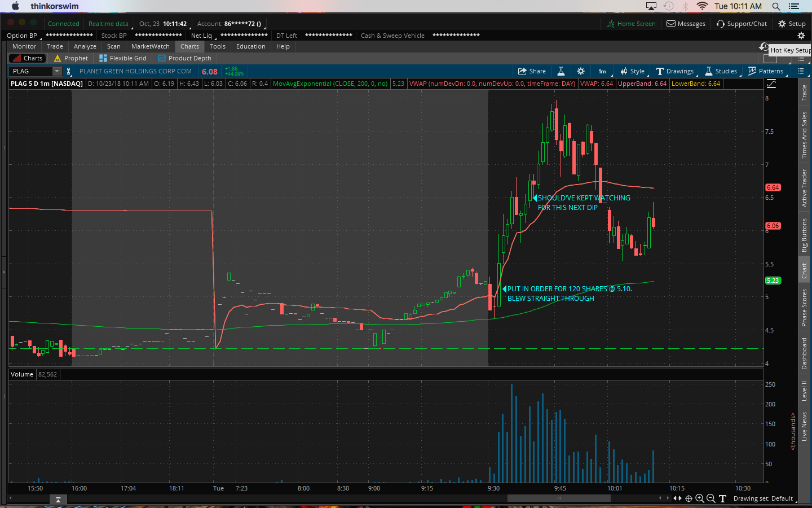Open the macOS Wi-Fi menu
The image size is (812, 508).
pyautogui.click(x=702, y=6)
